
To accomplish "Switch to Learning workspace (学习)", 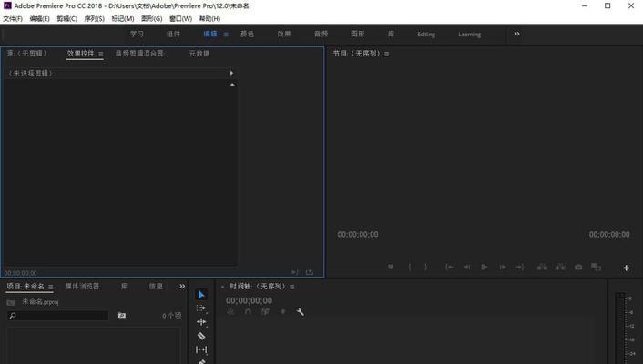I will [137, 34].
